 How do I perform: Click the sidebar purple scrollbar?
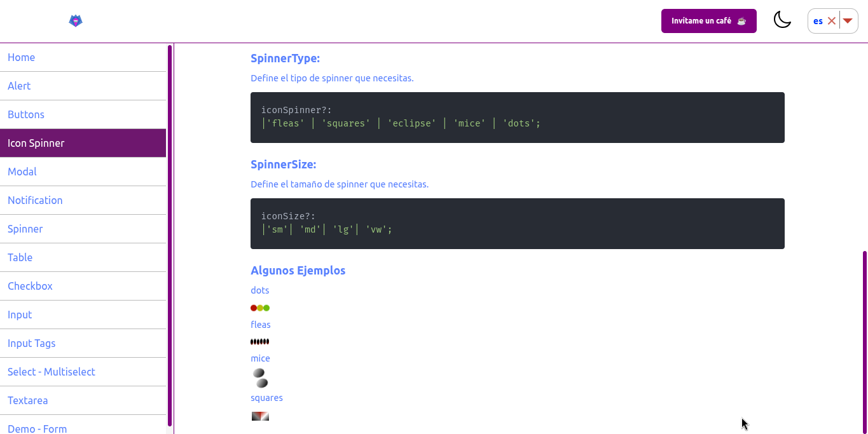pos(170,235)
